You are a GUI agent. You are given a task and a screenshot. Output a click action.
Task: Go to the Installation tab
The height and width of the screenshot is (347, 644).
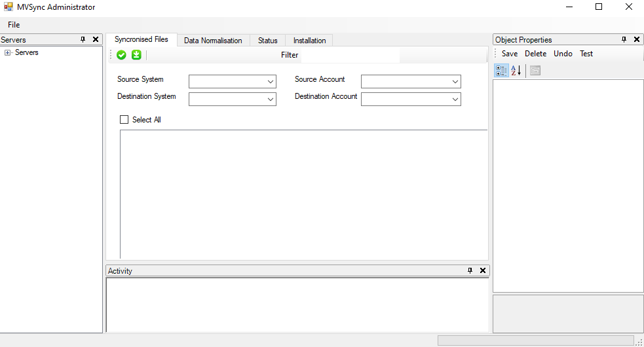[x=309, y=40]
